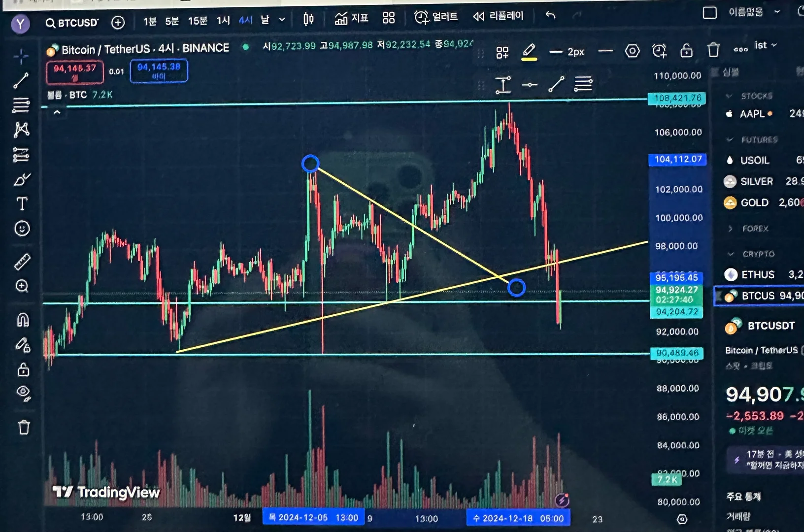Click the 108,421.76 price line label
The image size is (804, 532).
pos(676,98)
